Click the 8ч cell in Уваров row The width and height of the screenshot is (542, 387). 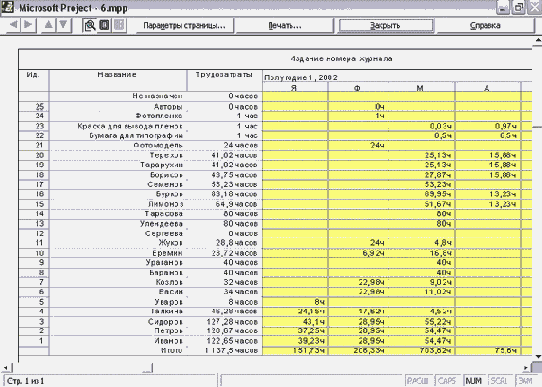(x=319, y=302)
